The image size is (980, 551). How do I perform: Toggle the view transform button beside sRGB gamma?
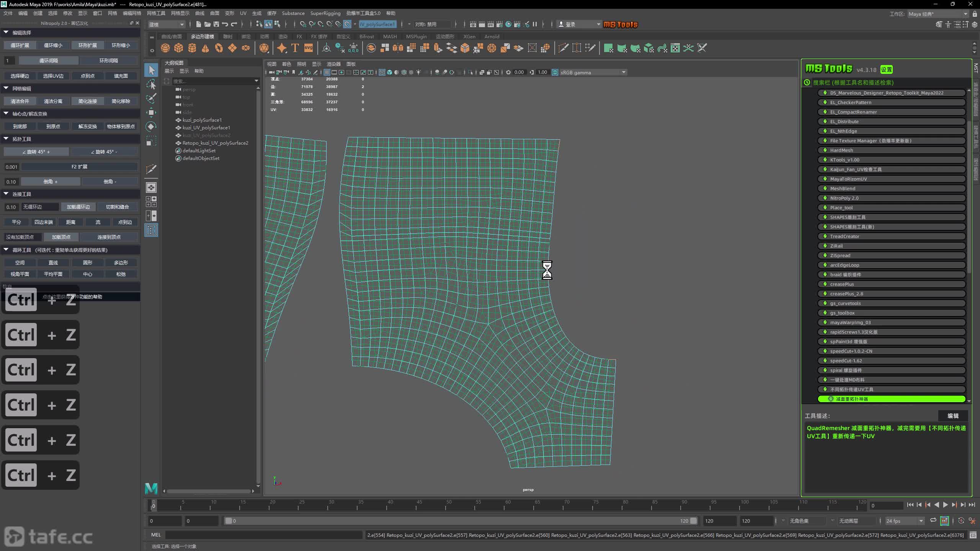(555, 72)
